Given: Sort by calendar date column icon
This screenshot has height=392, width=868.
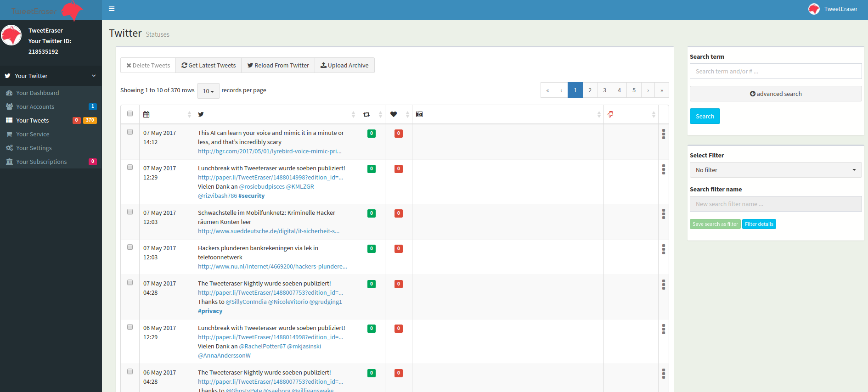Looking at the screenshot, I should coord(147,114).
